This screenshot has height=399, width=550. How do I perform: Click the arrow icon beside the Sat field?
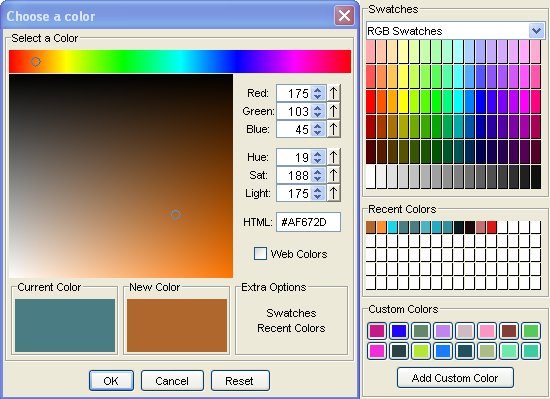click(334, 175)
